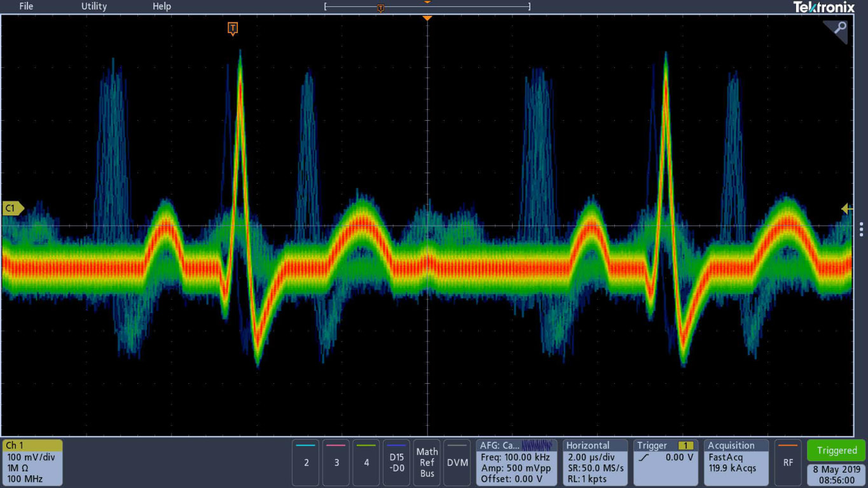Open Math Ref Bus options

427,463
